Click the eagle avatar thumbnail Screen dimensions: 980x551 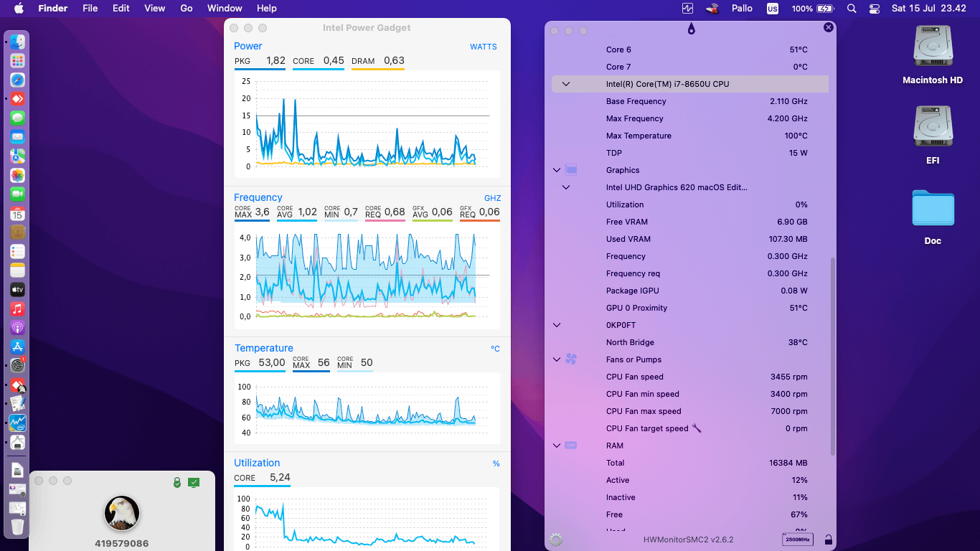click(122, 513)
